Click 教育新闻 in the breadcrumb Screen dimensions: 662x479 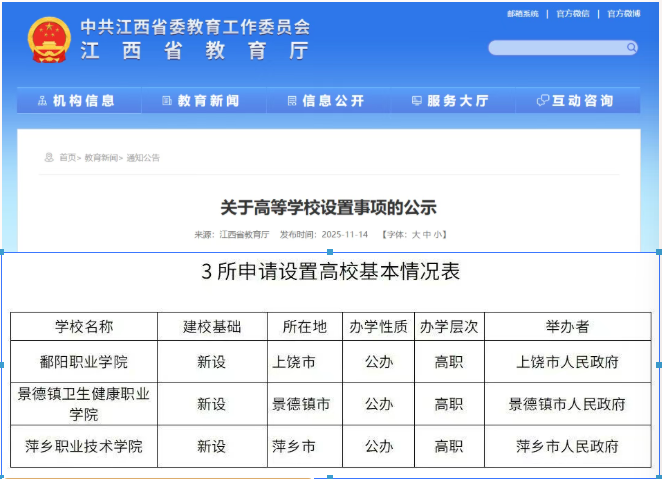pos(101,158)
